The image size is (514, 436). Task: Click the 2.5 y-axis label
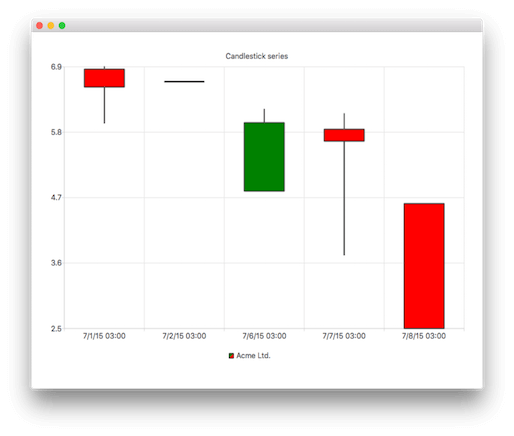56,329
